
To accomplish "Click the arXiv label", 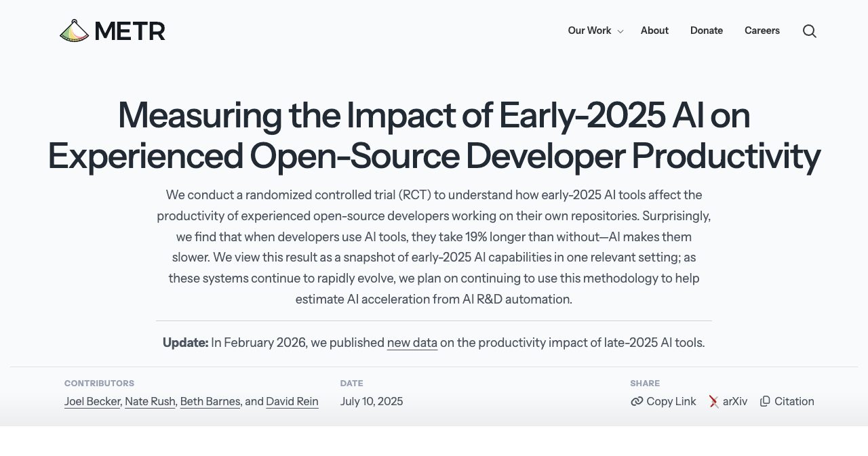I will tap(735, 401).
